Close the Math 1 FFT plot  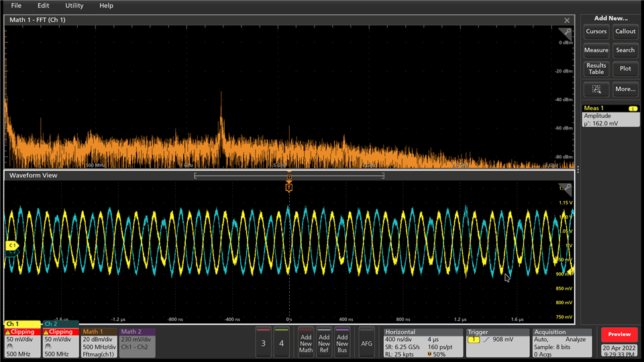[x=567, y=21]
